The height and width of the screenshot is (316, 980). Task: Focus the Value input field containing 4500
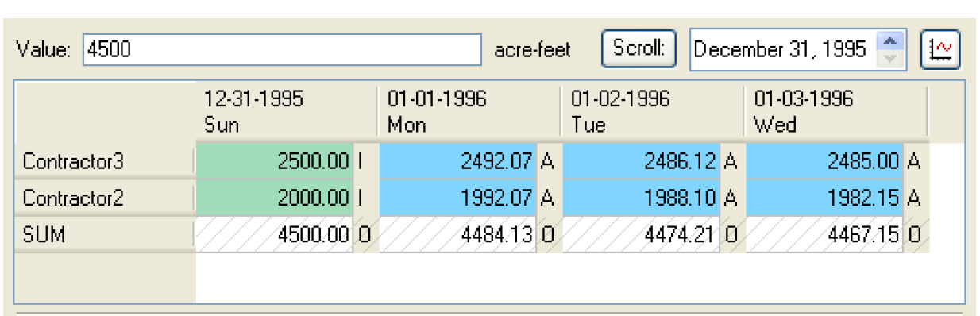coord(281,50)
